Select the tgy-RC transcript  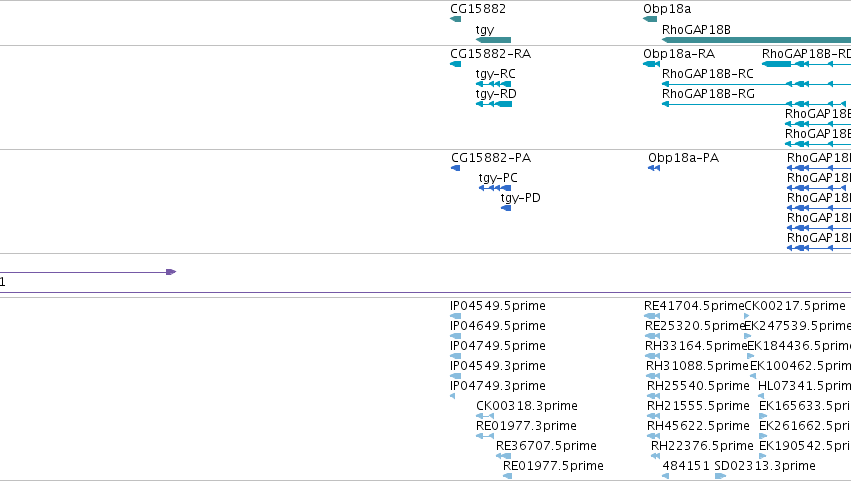tap(496, 74)
